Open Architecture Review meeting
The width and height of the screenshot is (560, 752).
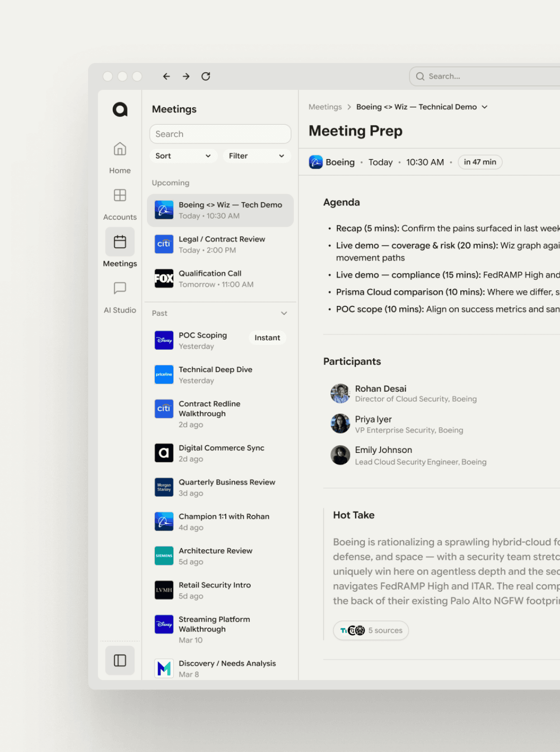220,556
